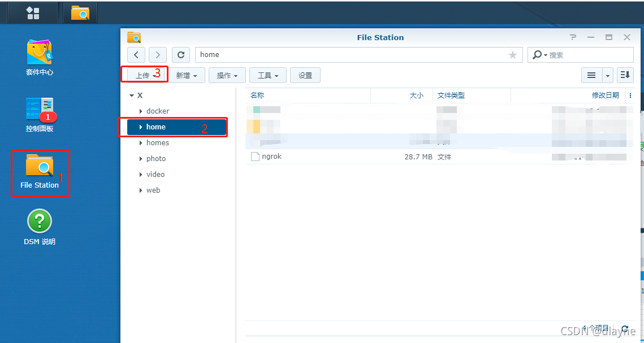Open the Action (操作) dropdown menu
644x343 pixels.
click(x=227, y=75)
